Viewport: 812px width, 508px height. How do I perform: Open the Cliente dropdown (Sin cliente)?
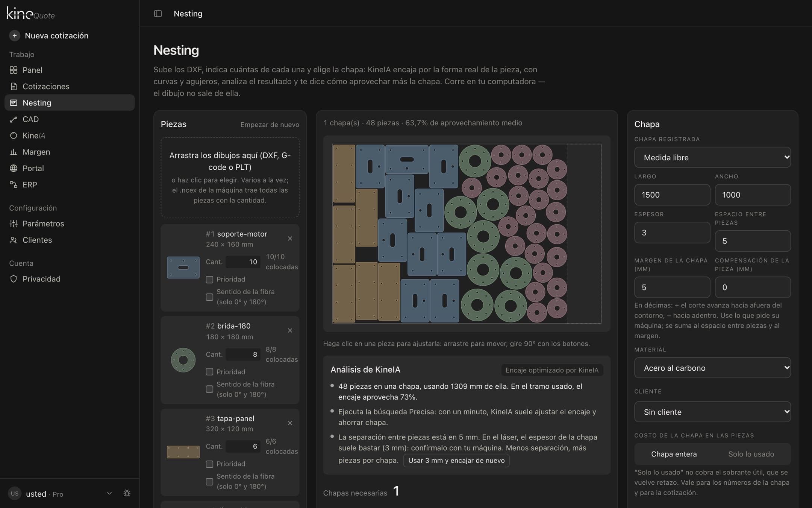pyautogui.click(x=712, y=412)
